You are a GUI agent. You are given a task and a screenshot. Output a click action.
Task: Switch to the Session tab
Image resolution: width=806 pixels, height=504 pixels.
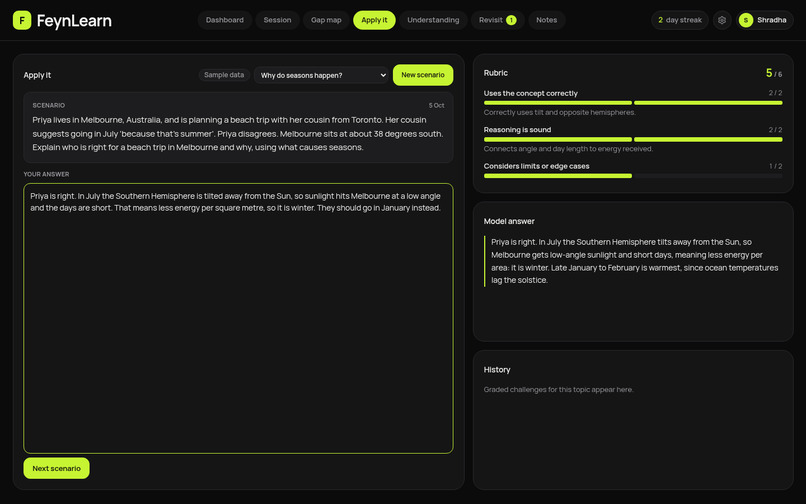pos(277,20)
